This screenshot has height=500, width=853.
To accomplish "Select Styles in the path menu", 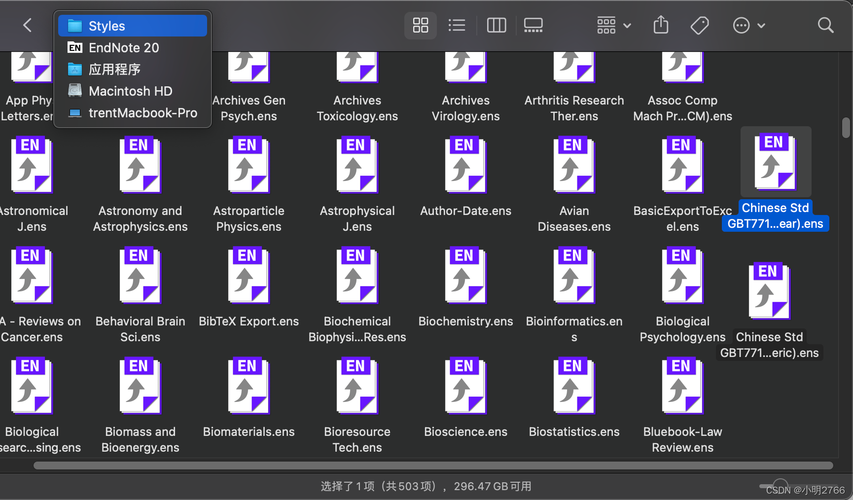I will click(132, 26).
